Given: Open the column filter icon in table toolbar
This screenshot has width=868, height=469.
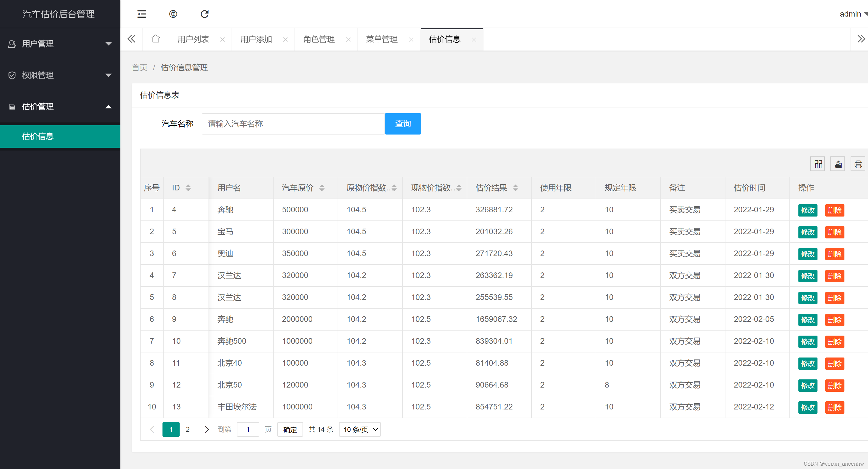Looking at the screenshot, I should [x=817, y=164].
